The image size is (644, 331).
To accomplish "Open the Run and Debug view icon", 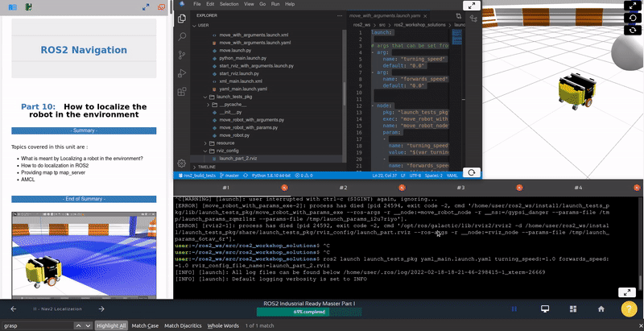I will 182,73.
